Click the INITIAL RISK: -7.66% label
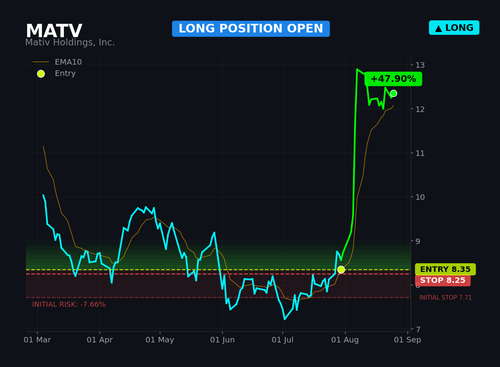This screenshot has width=500, height=367. pyautogui.click(x=69, y=304)
